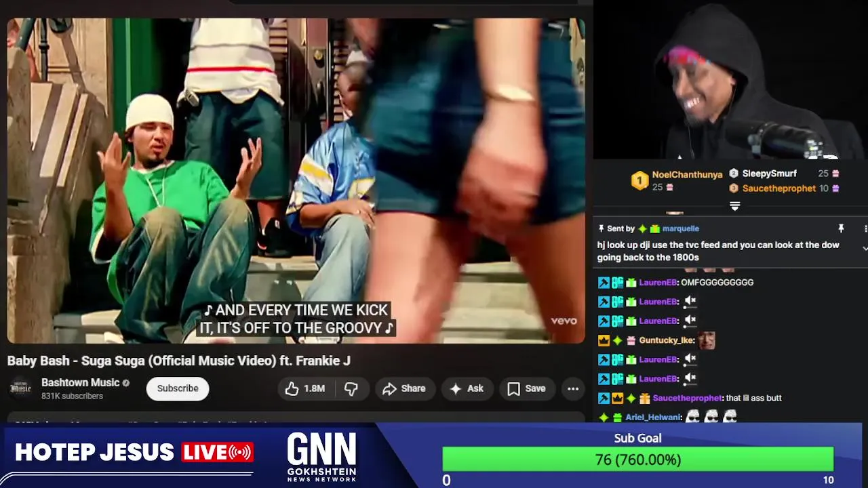868x488 pixels.
Task: Click the verified checkmark next to Bashtown Music
Action: click(x=125, y=383)
